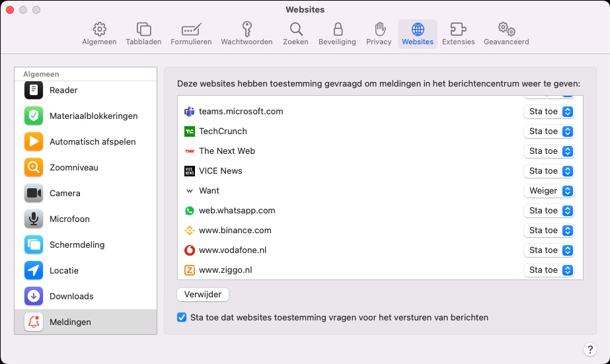Switch to the Privacy tab

click(379, 34)
